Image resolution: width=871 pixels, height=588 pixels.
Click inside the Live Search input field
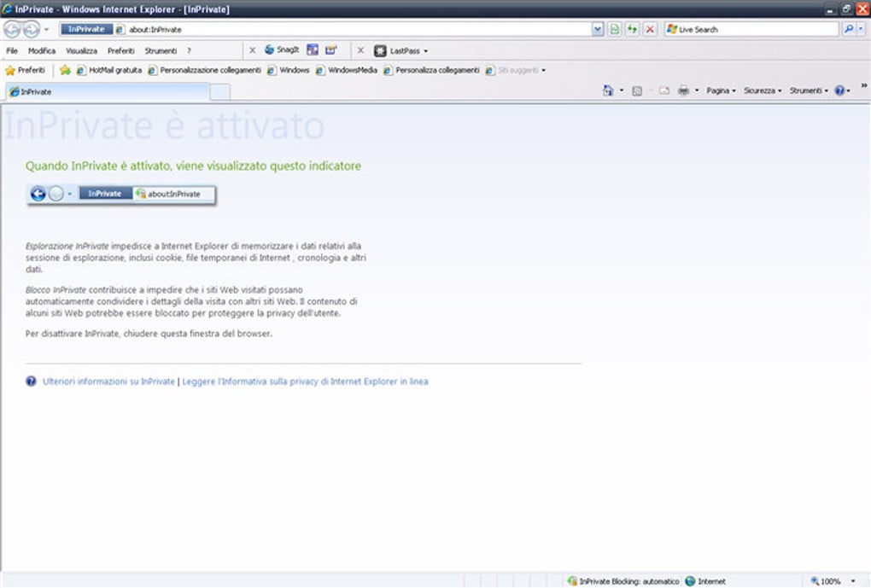[757, 29]
